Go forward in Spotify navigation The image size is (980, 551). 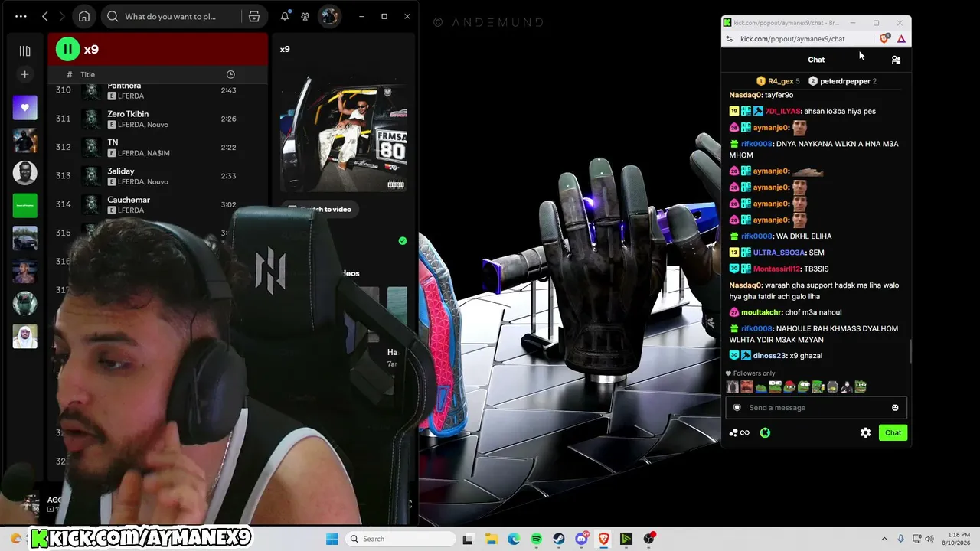62,16
